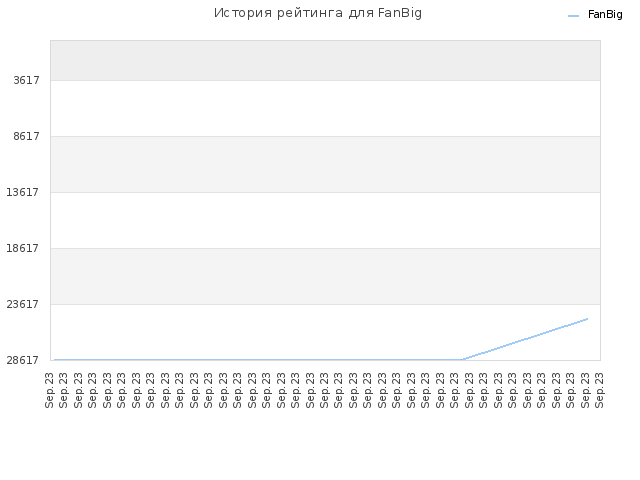Viewport: 640px width, 480px height.
Task: Click the top gray band above 3617
Action: [325, 60]
